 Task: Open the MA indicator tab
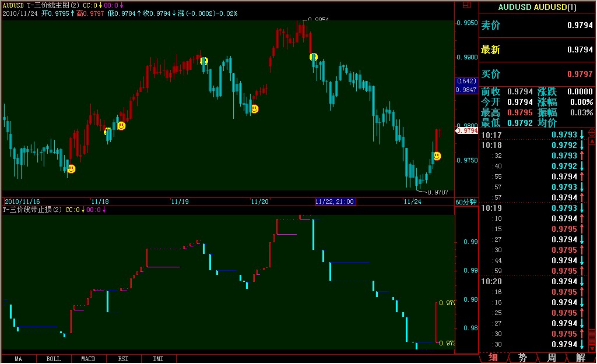(x=18, y=359)
